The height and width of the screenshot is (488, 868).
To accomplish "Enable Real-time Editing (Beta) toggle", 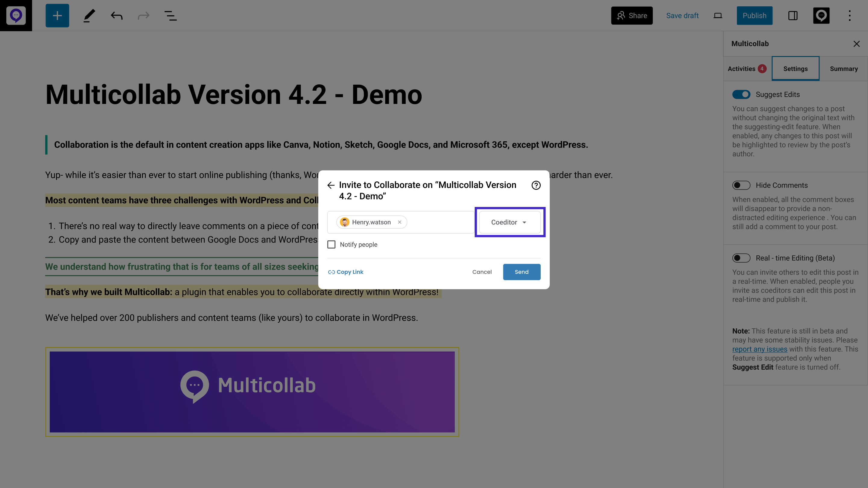I will (x=741, y=258).
